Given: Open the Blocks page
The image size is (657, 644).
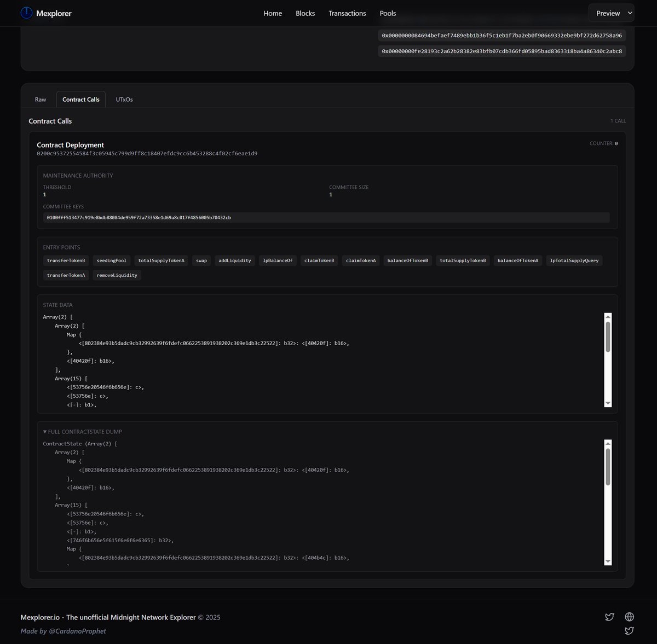Looking at the screenshot, I should (x=305, y=13).
